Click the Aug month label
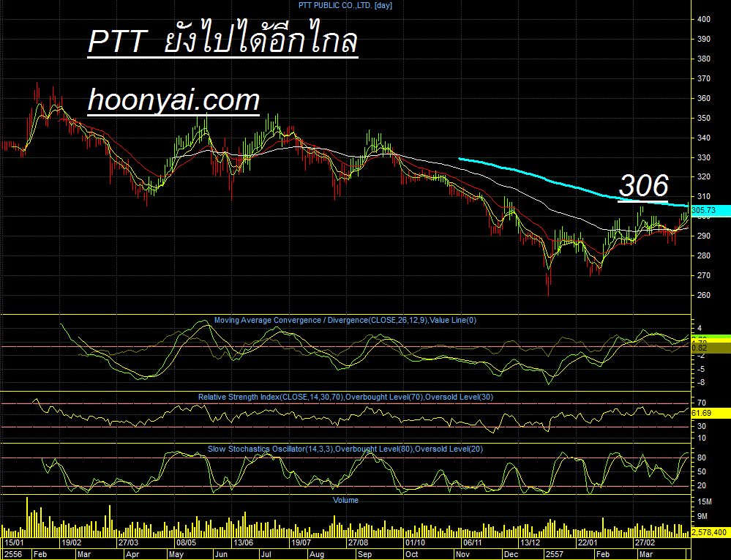Viewport: 731px width, 560px height. click(317, 554)
